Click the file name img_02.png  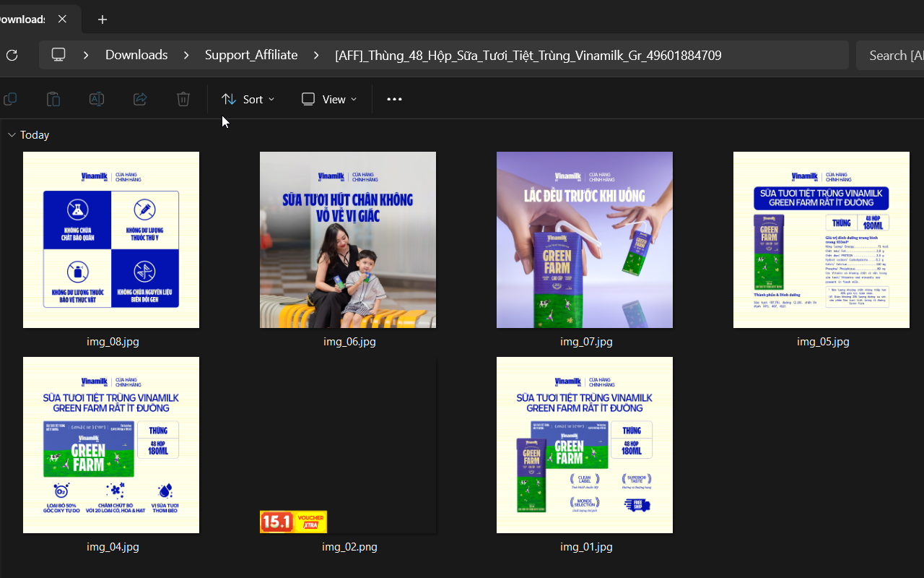tap(349, 547)
